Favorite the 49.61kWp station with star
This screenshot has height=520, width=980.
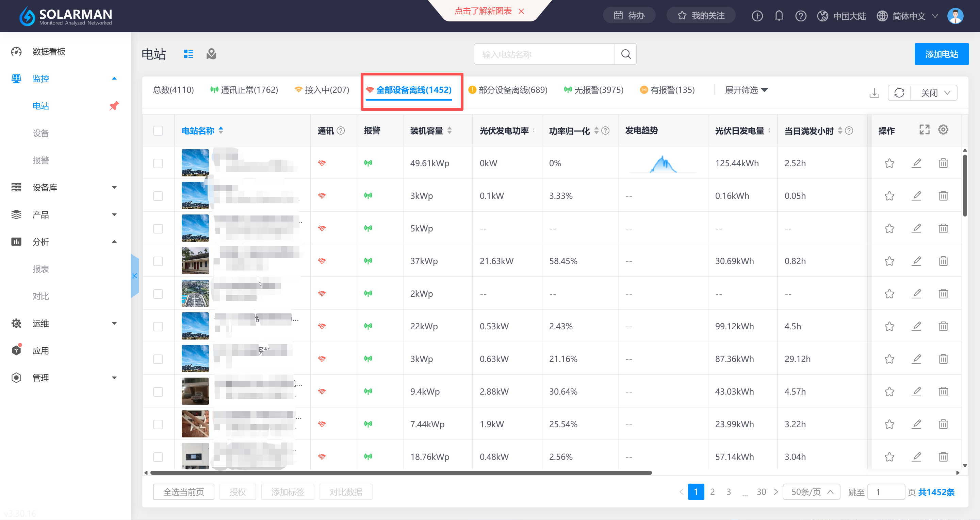click(x=889, y=163)
